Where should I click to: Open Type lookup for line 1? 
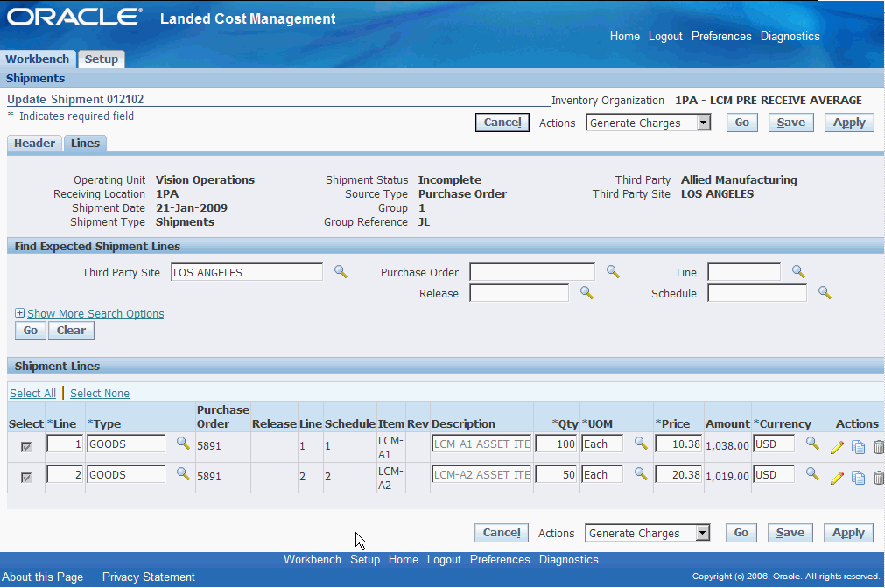point(183,444)
